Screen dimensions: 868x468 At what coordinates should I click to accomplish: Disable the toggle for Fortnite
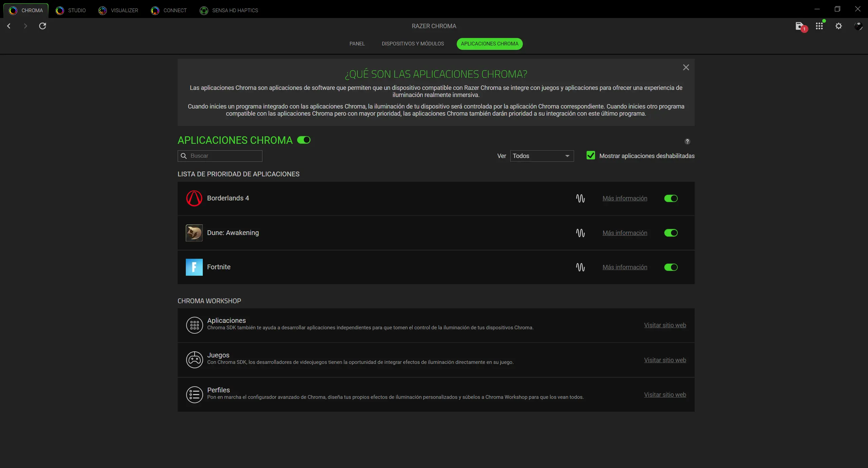671,267
